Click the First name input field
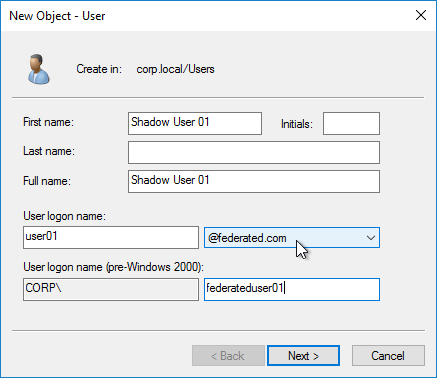Image resolution: width=437 pixels, height=378 pixels. click(x=195, y=123)
